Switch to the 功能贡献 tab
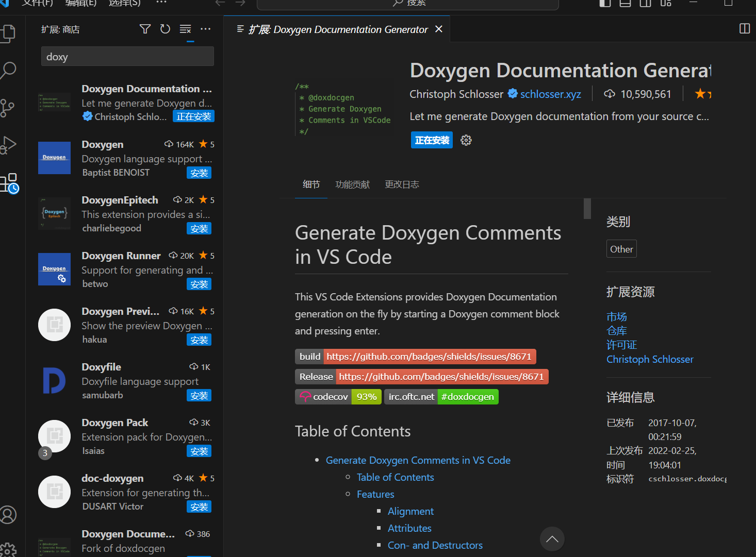 coord(353,184)
